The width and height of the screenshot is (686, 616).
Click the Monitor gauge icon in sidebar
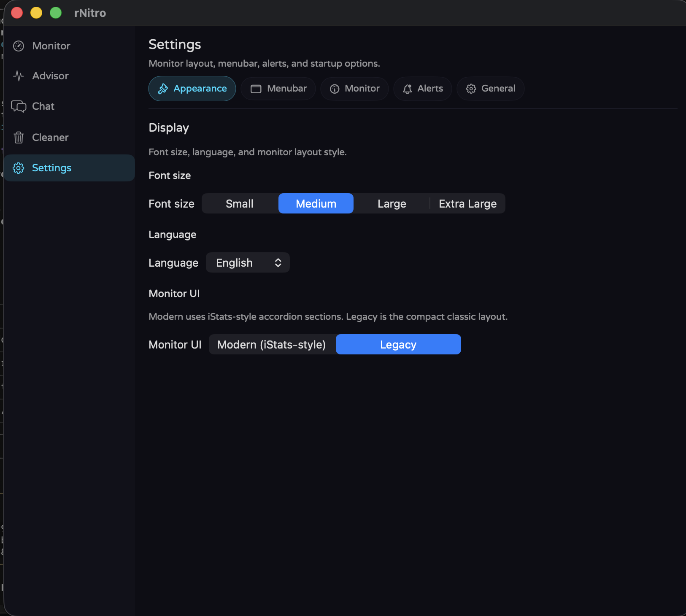tap(19, 46)
